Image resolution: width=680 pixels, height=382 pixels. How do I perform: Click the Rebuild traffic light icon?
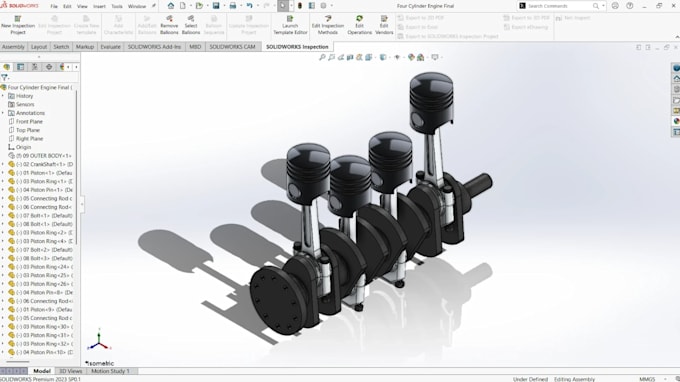(x=300, y=6)
